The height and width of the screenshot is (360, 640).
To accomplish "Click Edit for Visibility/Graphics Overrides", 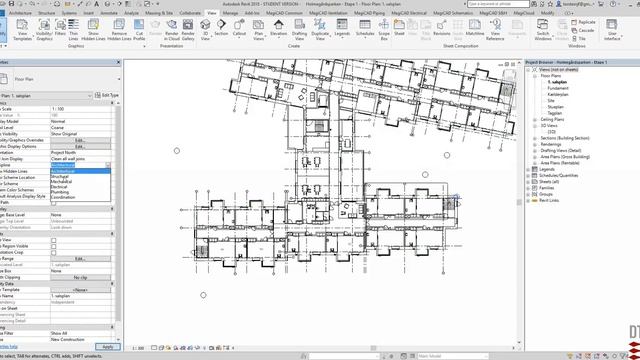I will [80, 140].
